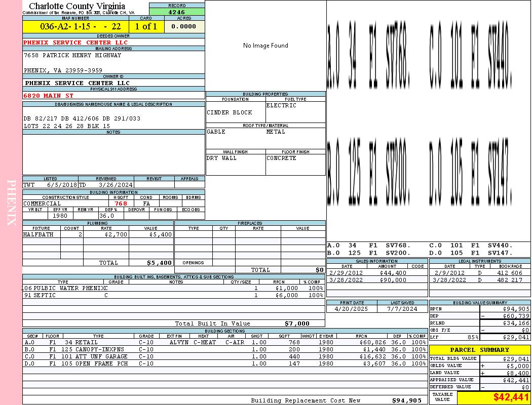532x405 pixels.
Task: Select legal description DB 82/217 DB 412/606 line
Action: coord(82,118)
